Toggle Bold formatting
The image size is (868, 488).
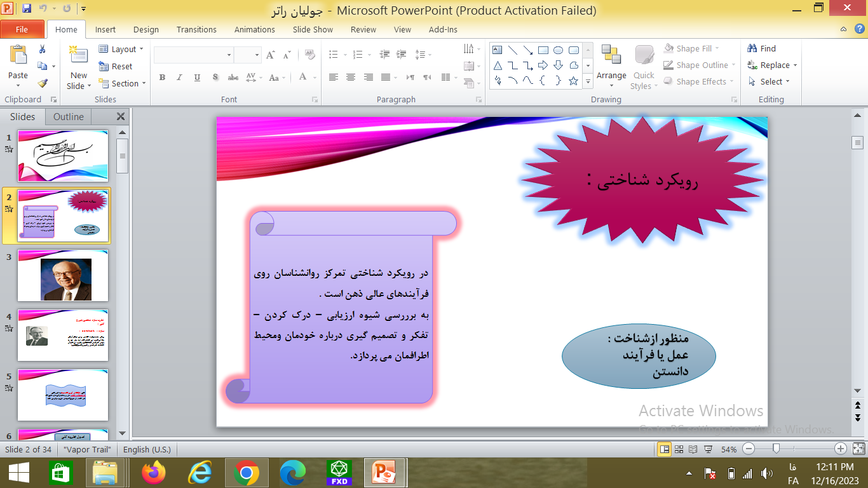[162, 78]
